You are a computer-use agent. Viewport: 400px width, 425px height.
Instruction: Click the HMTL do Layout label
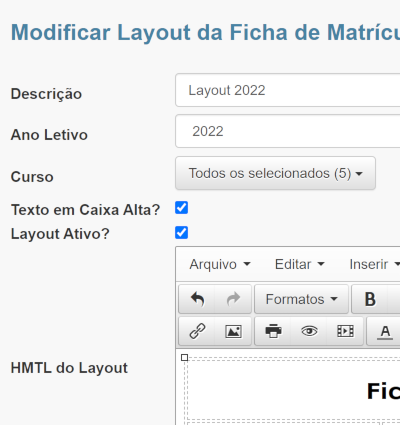tap(69, 368)
